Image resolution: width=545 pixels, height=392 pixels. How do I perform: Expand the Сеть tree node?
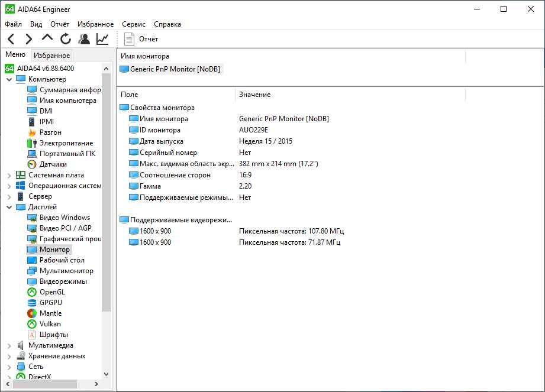click(x=9, y=367)
